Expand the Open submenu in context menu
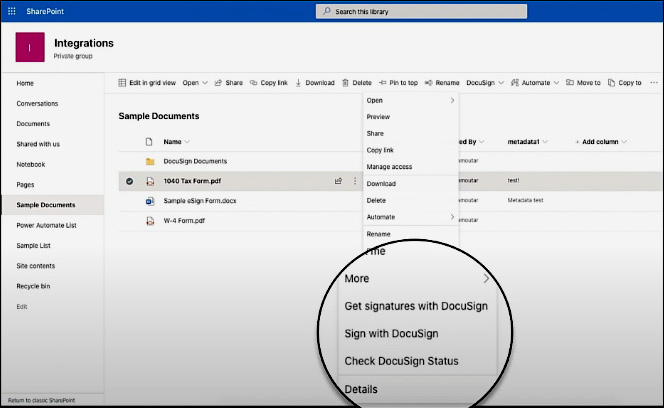This screenshot has width=664, height=408. pos(452,100)
